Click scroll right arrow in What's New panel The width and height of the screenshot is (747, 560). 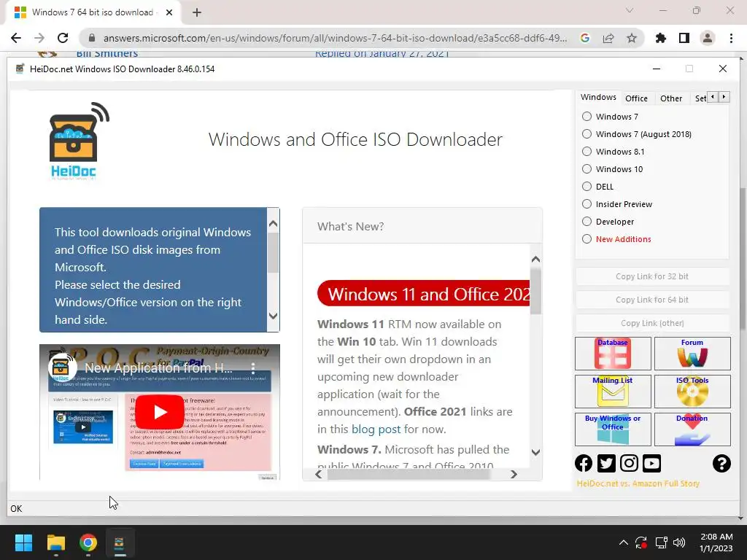point(514,474)
